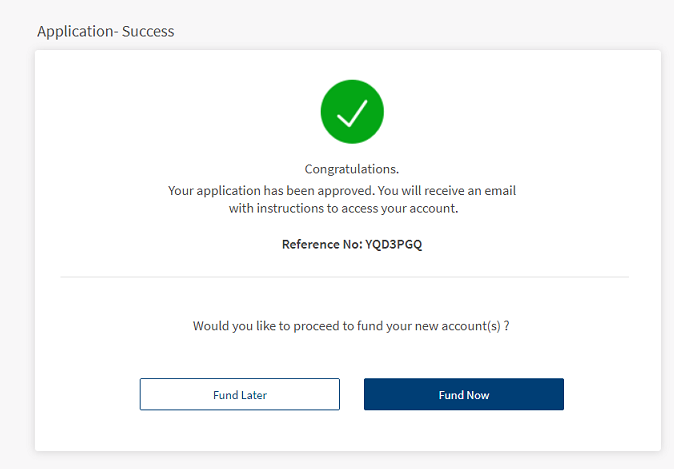Select the reference code YQD3PGQ
This screenshot has height=469, width=674.
(x=393, y=244)
